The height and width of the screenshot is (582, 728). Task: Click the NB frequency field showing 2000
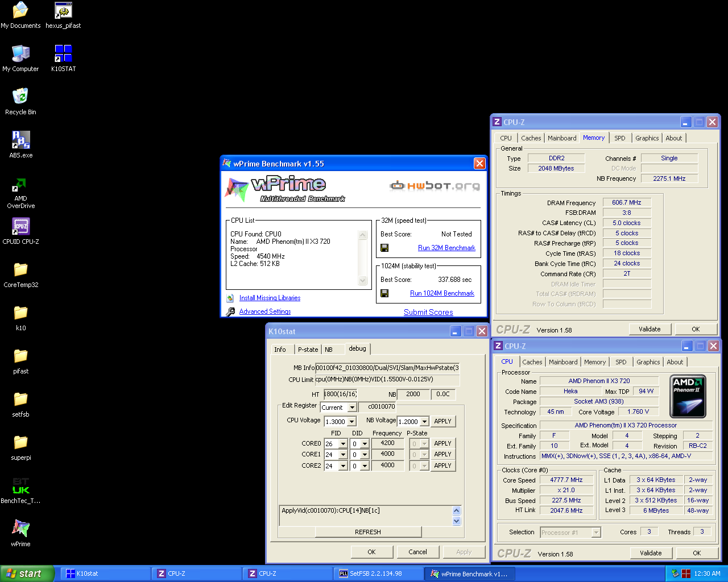[413, 394]
